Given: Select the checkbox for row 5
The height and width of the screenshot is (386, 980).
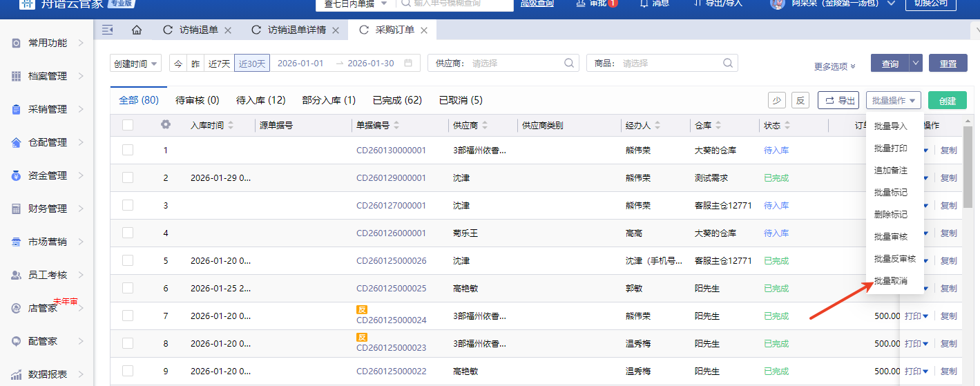Looking at the screenshot, I should pos(128,260).
